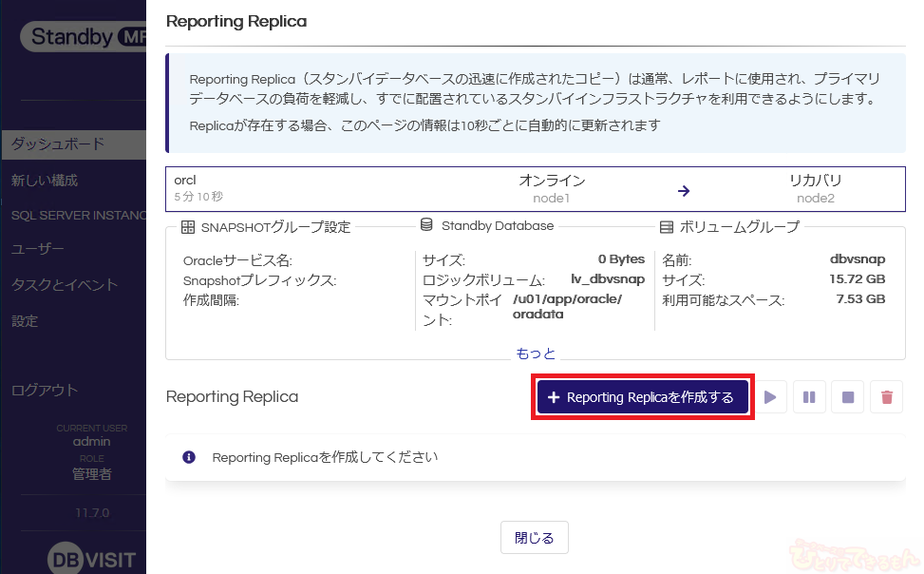Click the Reporting Replicaを作成してください message
This screenshot has height=574, width=924.
point(325,457)
